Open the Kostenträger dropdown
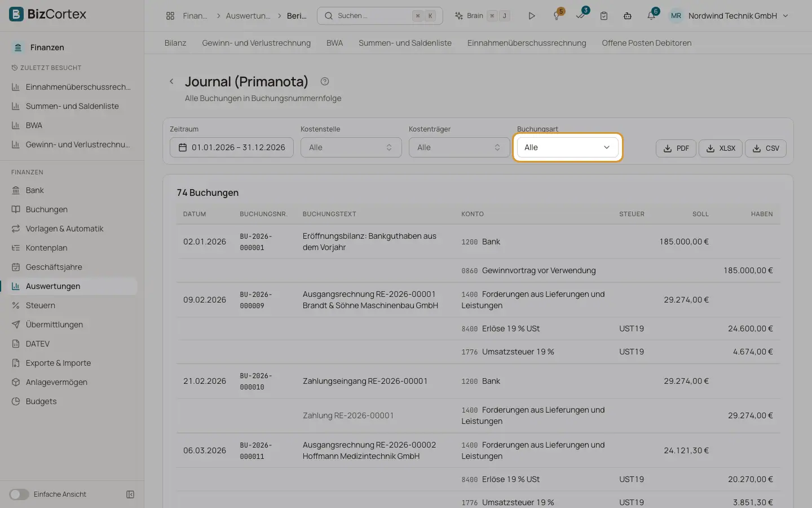Image resolution: width=812 pixels, height=508 pixels. 459,147
